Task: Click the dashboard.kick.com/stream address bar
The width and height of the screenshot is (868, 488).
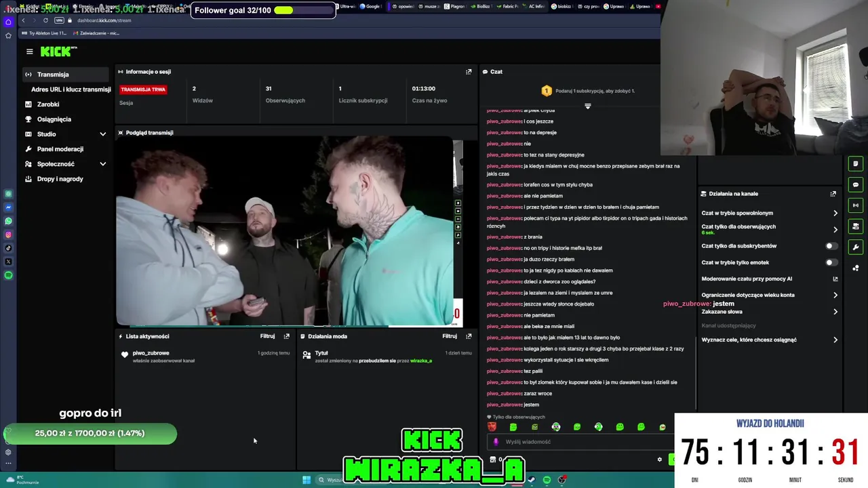Action: click(x=104, y=20)
